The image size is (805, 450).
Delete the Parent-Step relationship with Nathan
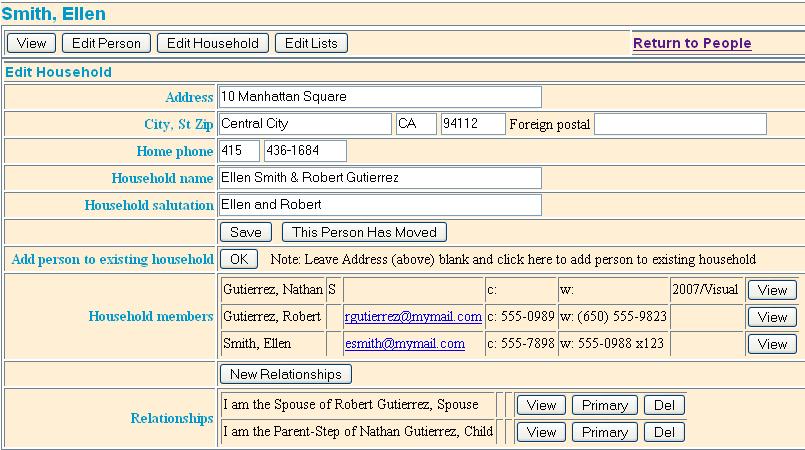pos(664,432)
